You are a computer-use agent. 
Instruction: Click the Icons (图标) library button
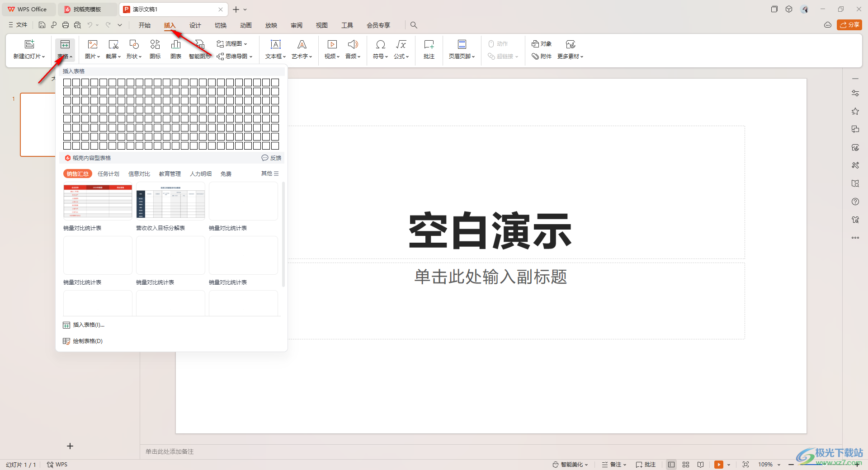pyautogui.click(x=155, y=49)
